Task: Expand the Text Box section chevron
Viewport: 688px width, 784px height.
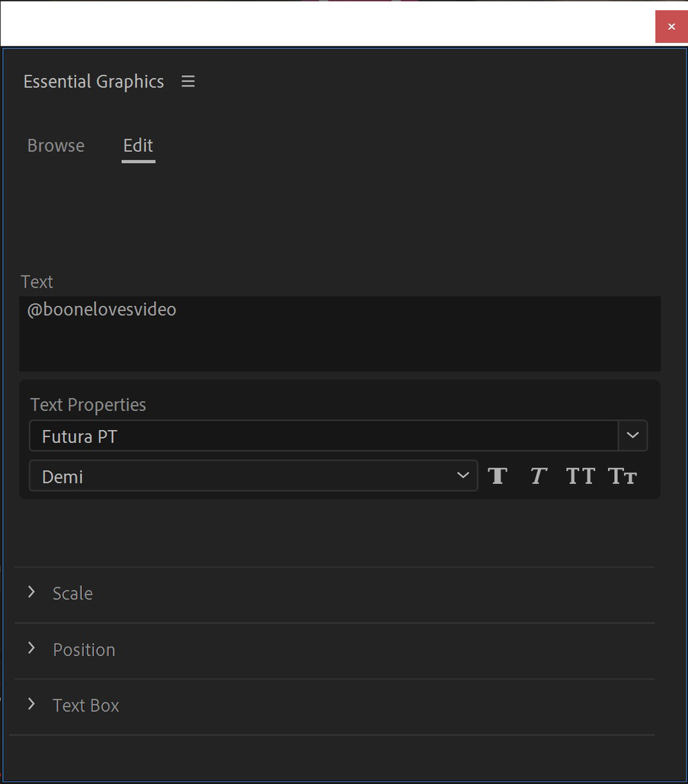Action: click(31, 705)
